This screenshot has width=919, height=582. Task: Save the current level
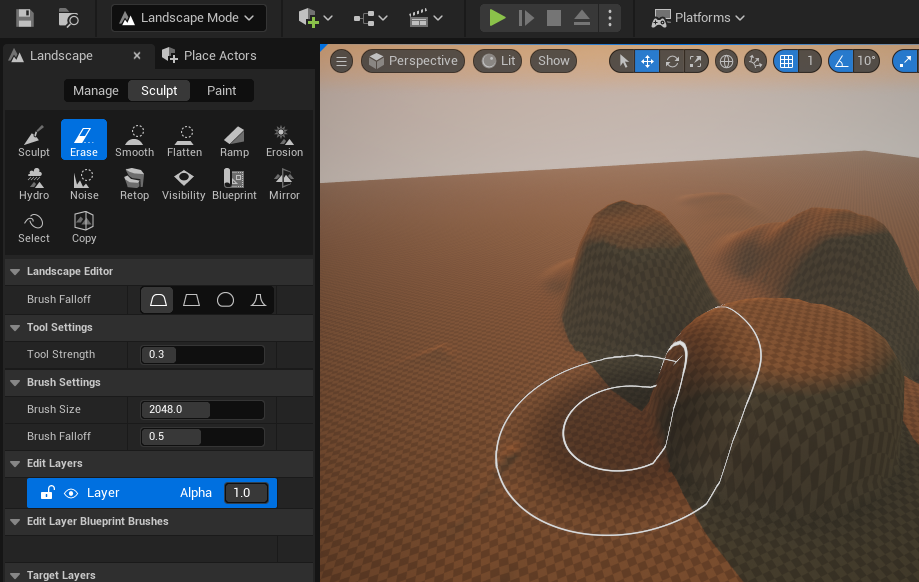[x=25, y=18]
